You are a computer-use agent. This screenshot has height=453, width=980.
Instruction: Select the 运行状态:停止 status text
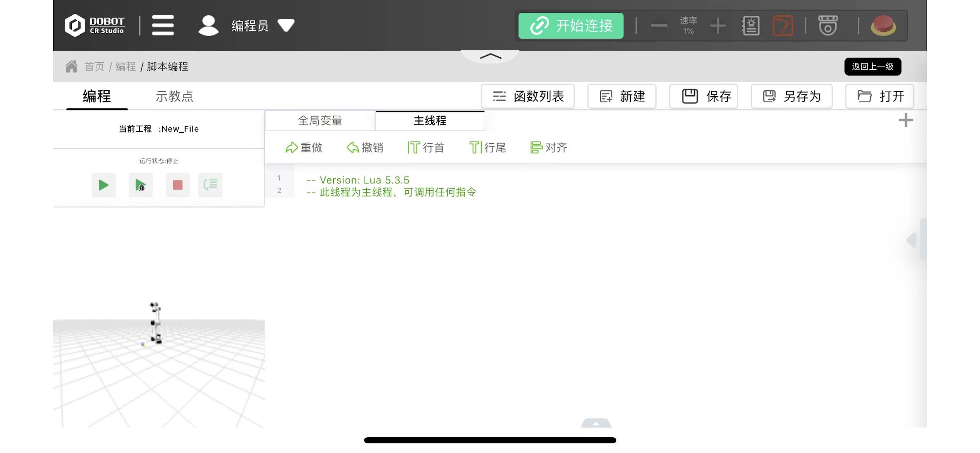pos(159,160)
